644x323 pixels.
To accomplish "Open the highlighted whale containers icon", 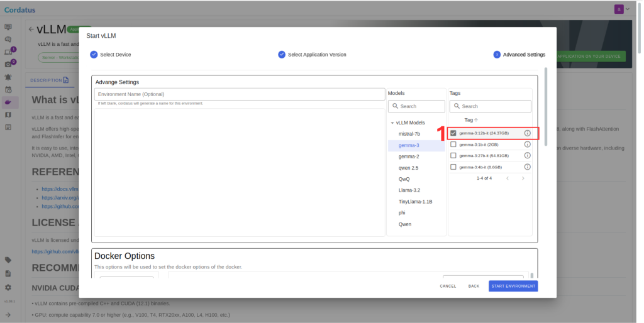I will (x=9, y=102).
